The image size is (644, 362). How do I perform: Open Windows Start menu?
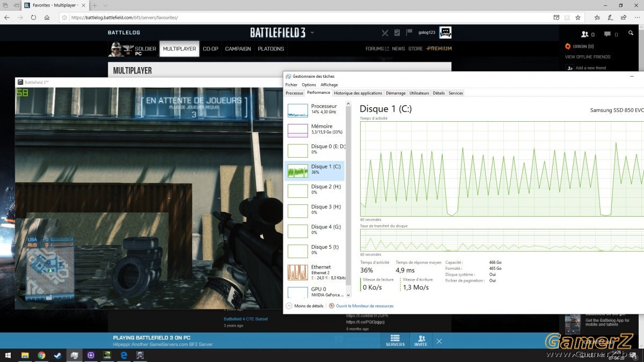pos(9,355)
